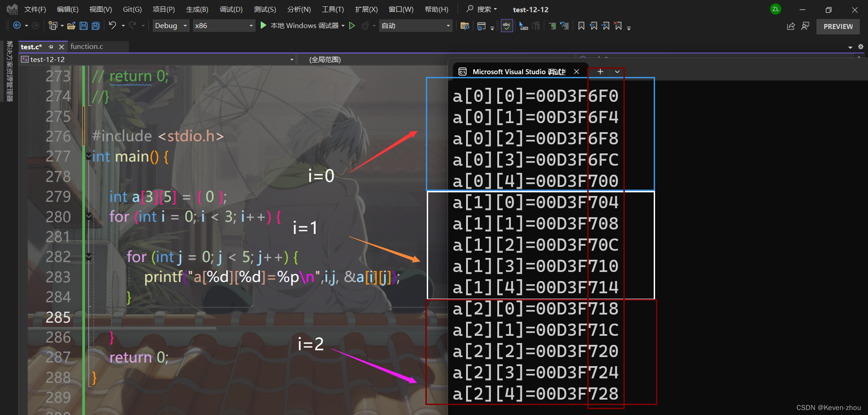The width and height of the screenshot is (868, 415).
Task: Open the 视图(V) menu
Action: pyautogui.click(x=100, y=9)
